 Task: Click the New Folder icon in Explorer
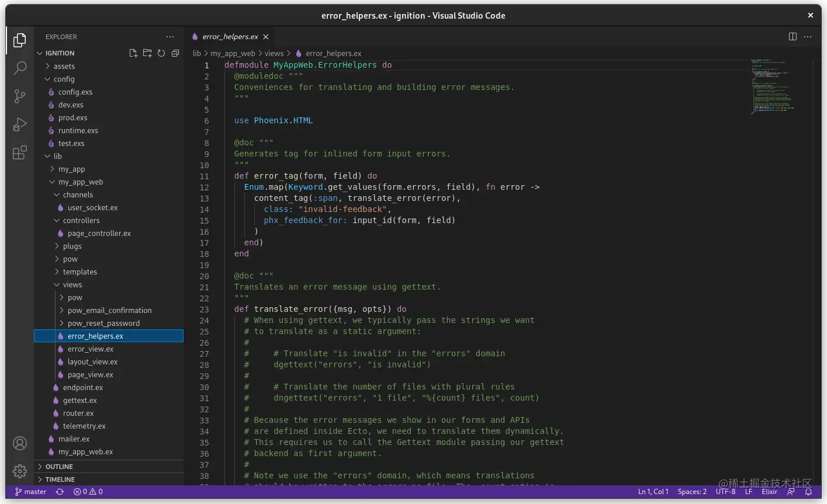click(x=147, y=53)
